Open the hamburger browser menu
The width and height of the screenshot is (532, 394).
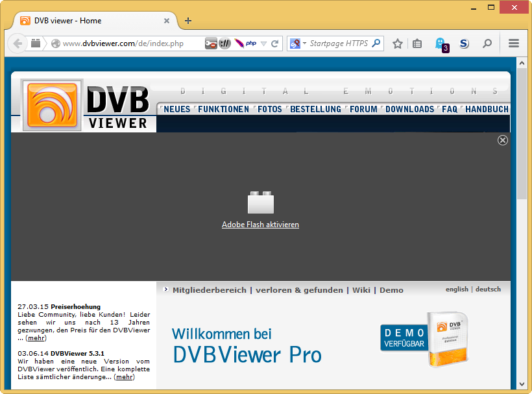click(x=514, y=43)
